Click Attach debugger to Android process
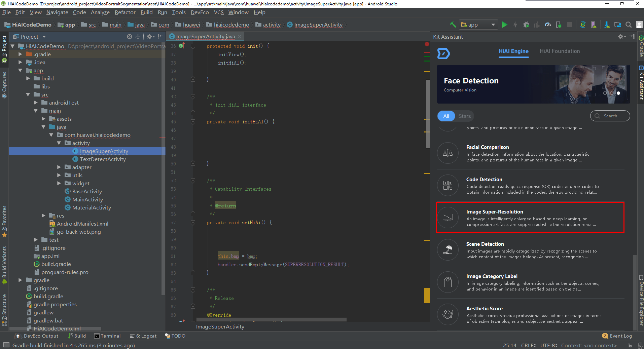The width and height of the screenshot is (644, 349). coord(559,25)
